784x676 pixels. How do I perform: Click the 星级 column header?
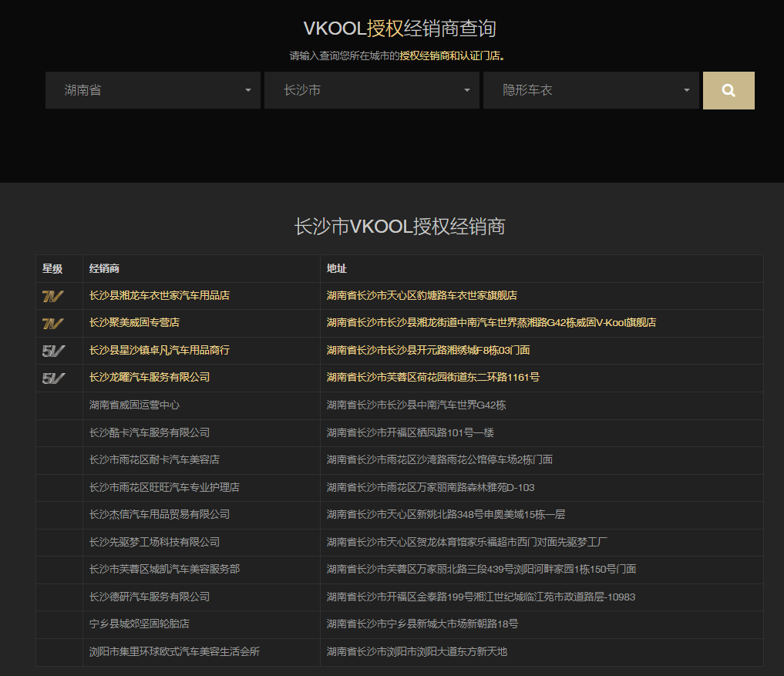[52, 268]
